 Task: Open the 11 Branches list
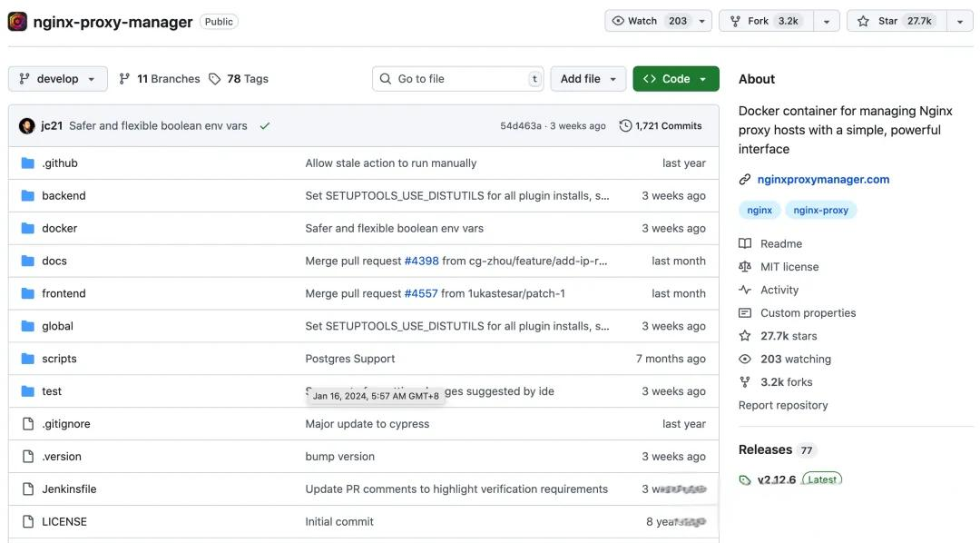160,79
